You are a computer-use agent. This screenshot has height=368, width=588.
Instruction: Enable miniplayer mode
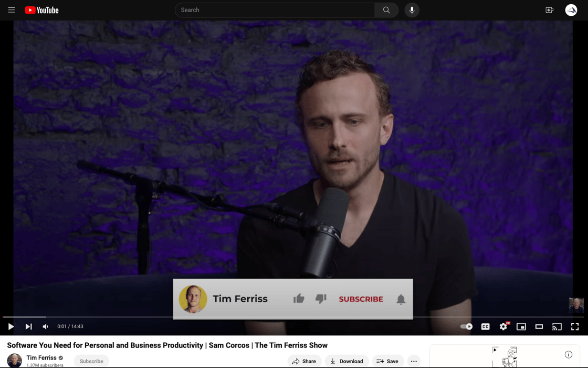pyautogui.click(x=521, y=326)
